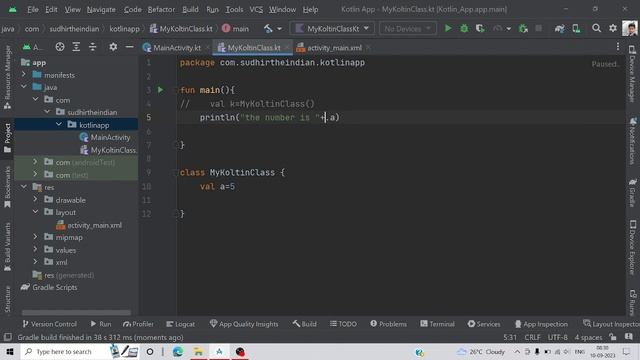Select opened file target icon in Project panel
640x360 pixels.
coord(60,47)
